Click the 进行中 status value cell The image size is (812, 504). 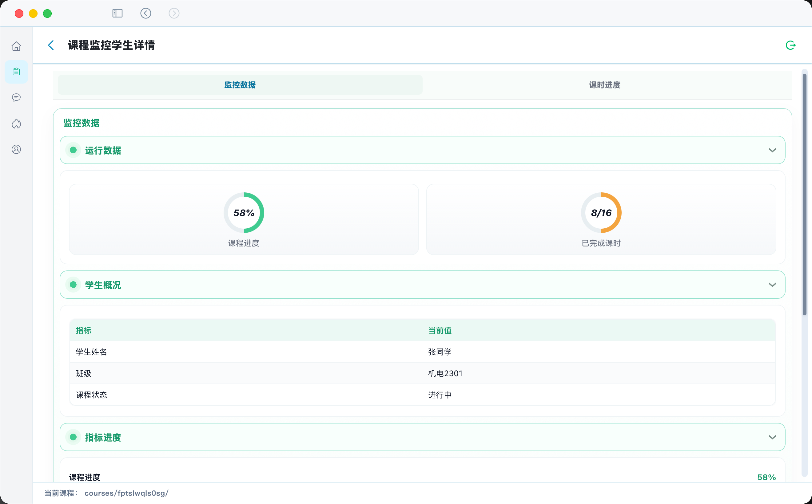[x=440, y=395]
